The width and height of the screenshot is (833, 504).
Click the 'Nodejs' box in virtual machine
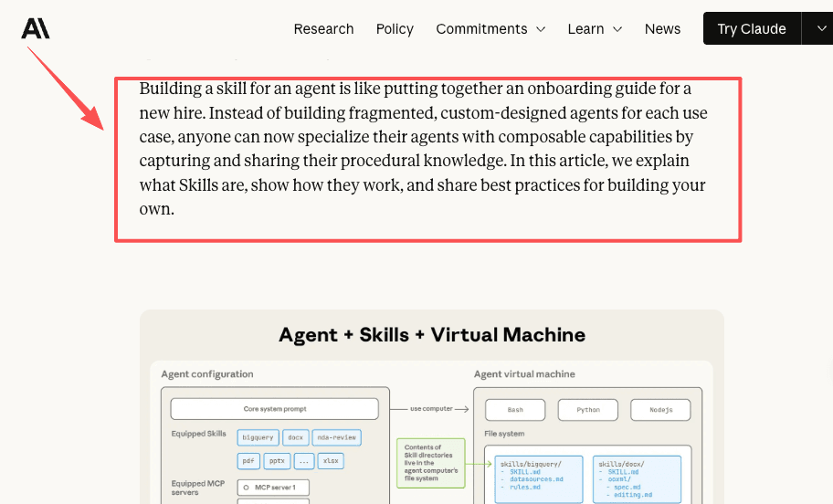(661, 410)
